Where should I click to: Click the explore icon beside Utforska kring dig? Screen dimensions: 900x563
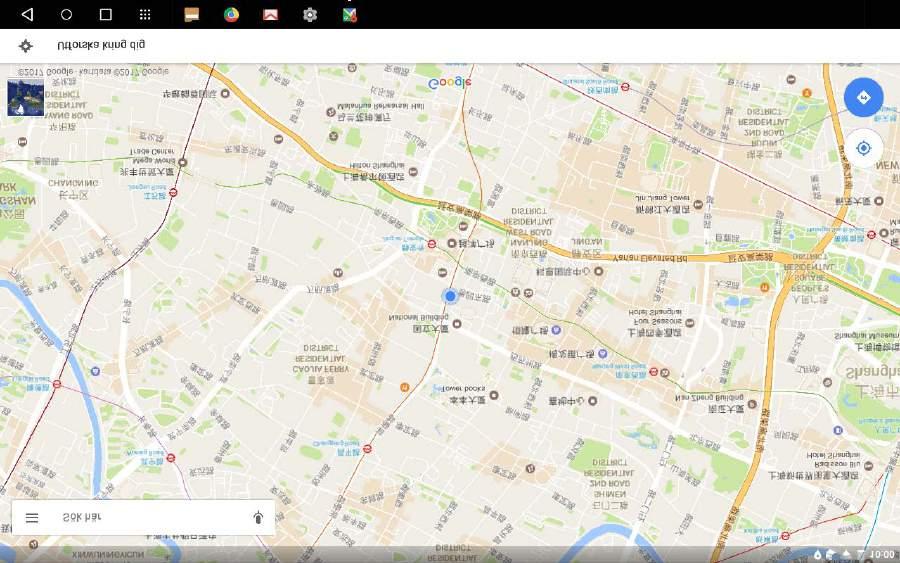tap(25, 46)
